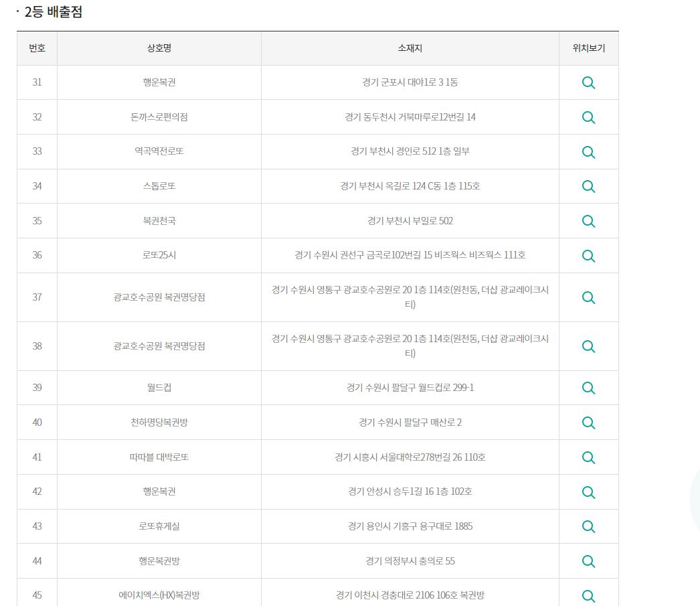700x606 pixels.
Task: View location of 역곡역전로또
Action: (588, 152)
